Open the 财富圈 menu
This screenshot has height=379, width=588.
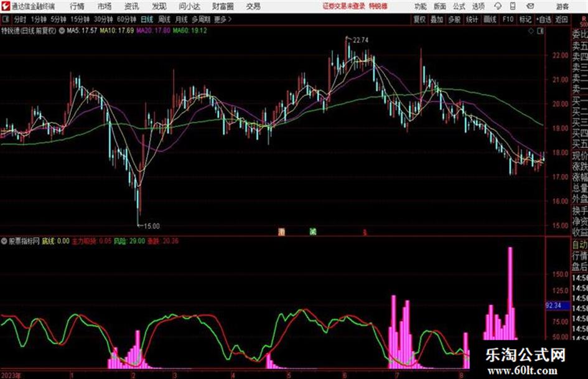(x=223, y=6)
